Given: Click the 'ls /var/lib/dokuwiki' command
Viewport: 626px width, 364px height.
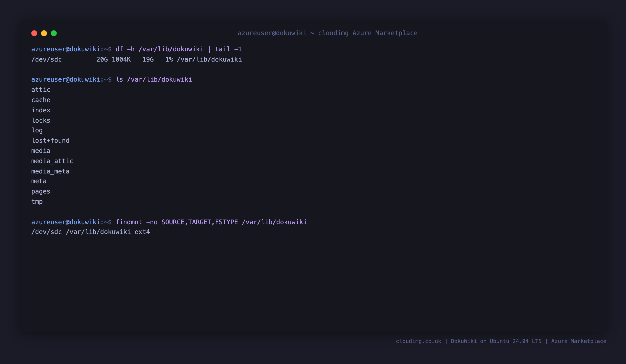Looking at the screenshot, I should [x=154, y=79].
